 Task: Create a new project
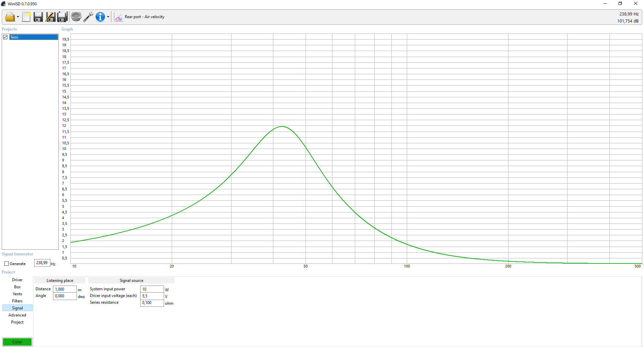tap(26, 17)
